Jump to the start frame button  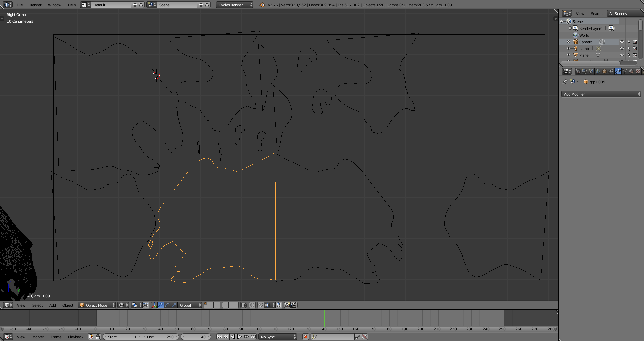[x=219, y=337]
